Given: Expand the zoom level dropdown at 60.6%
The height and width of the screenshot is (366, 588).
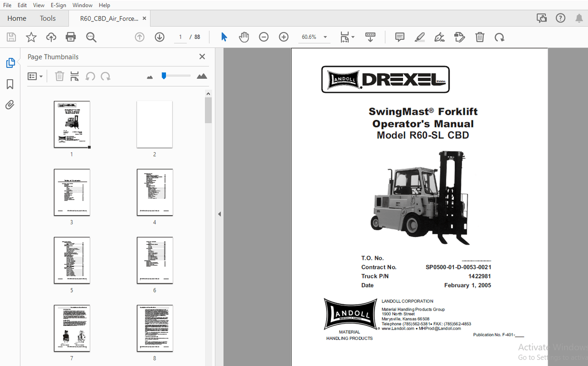Looking at the screenshot, I should [325, 37].
